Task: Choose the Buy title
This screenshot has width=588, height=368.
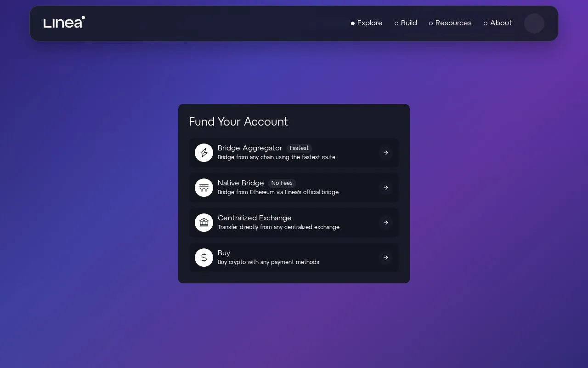Action: tap(224, 253)
